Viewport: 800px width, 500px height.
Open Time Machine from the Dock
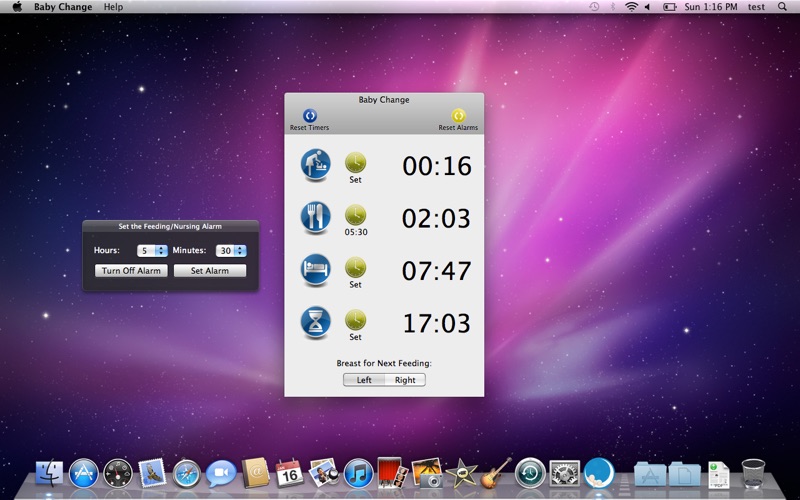pos(530,473)
